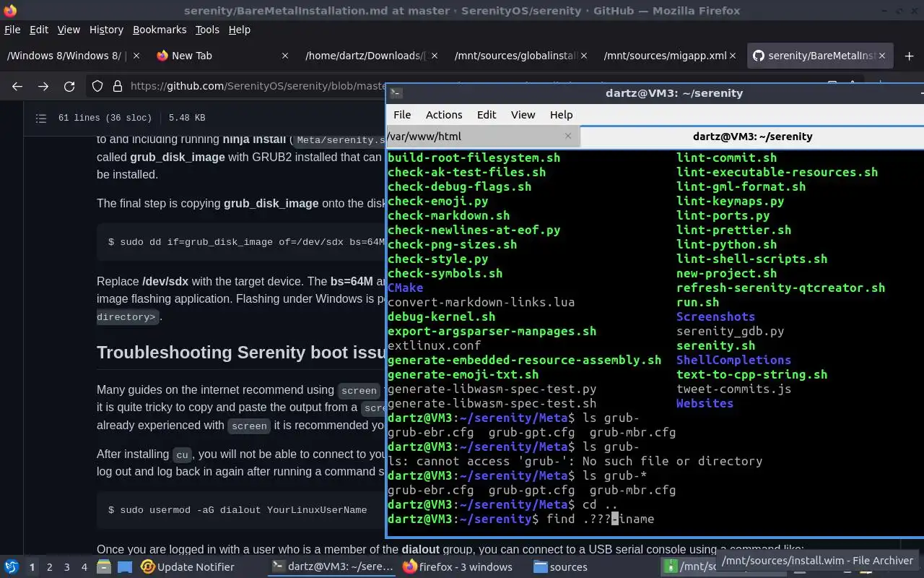Open Firefox Tools menu
Screen dimensions: 924x578
(207, 30)
